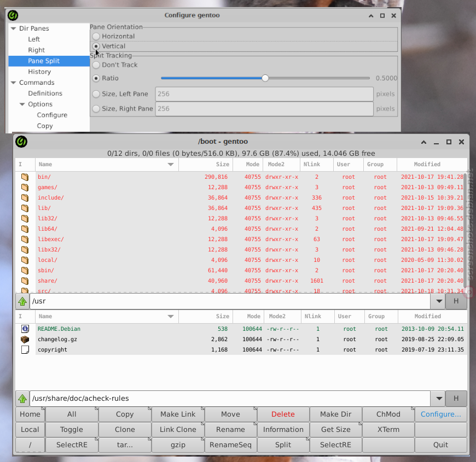
Task: Click the Information button
Action: click(283, 430)
